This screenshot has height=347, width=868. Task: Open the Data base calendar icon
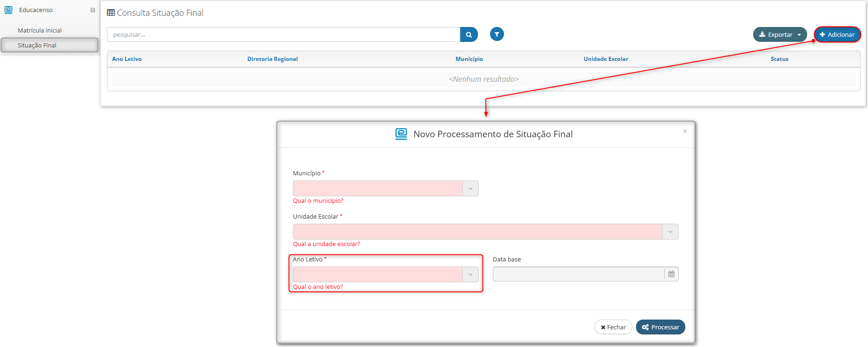coord(671,274)
